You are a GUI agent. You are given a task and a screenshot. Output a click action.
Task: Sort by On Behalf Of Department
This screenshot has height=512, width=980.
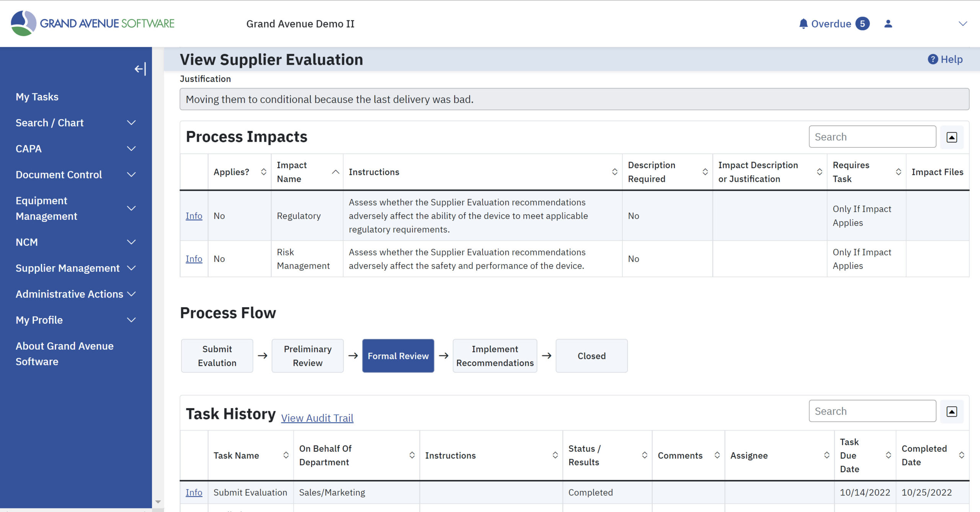point(412,455)
